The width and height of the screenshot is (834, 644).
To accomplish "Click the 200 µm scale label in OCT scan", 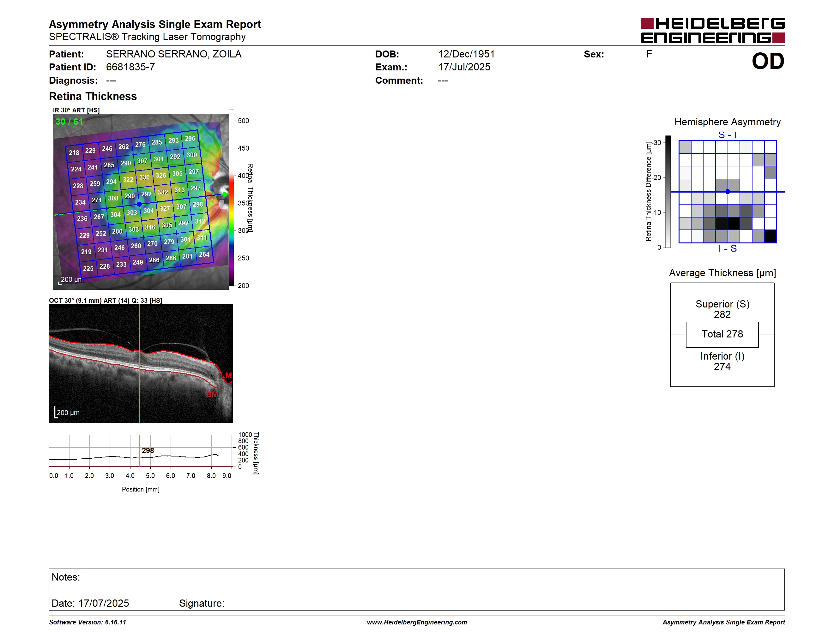I will tap(68, 413).
